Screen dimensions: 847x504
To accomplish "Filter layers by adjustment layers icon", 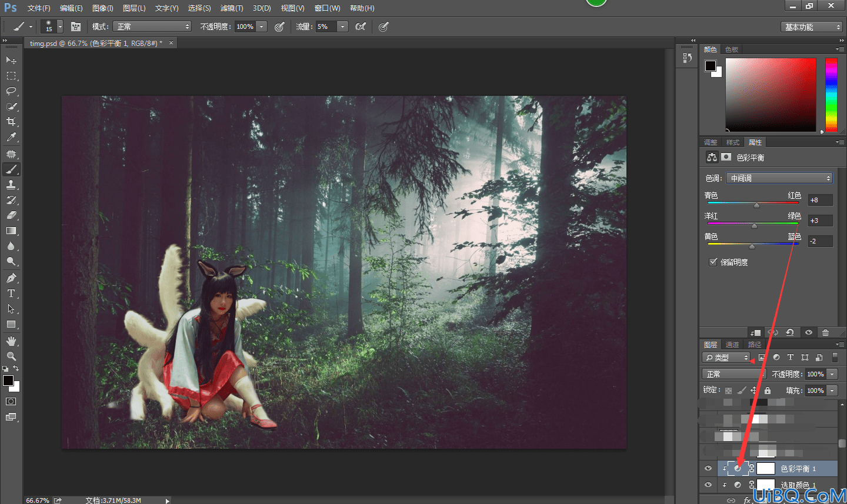I will coord(776,357).
